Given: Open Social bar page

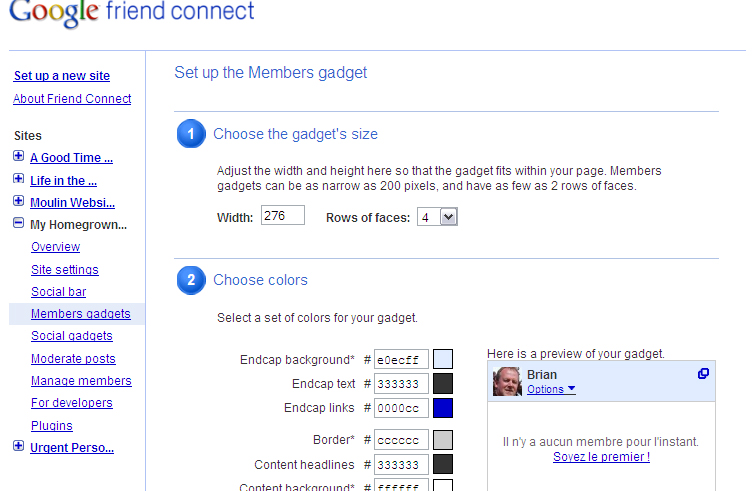Looking at the screenshot, I should pyautogui.click(x=58, y=292).
